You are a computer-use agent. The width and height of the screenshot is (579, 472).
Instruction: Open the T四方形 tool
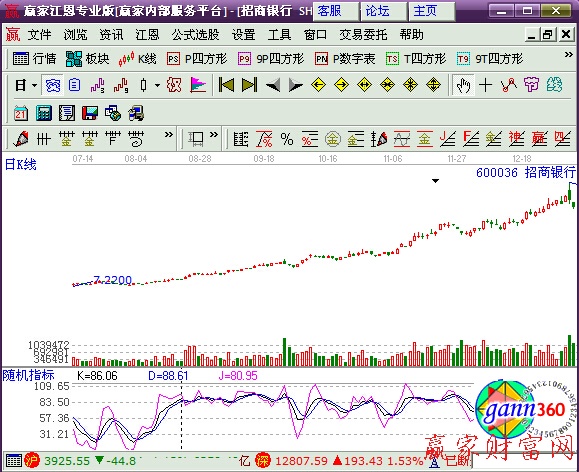[416, 59]
